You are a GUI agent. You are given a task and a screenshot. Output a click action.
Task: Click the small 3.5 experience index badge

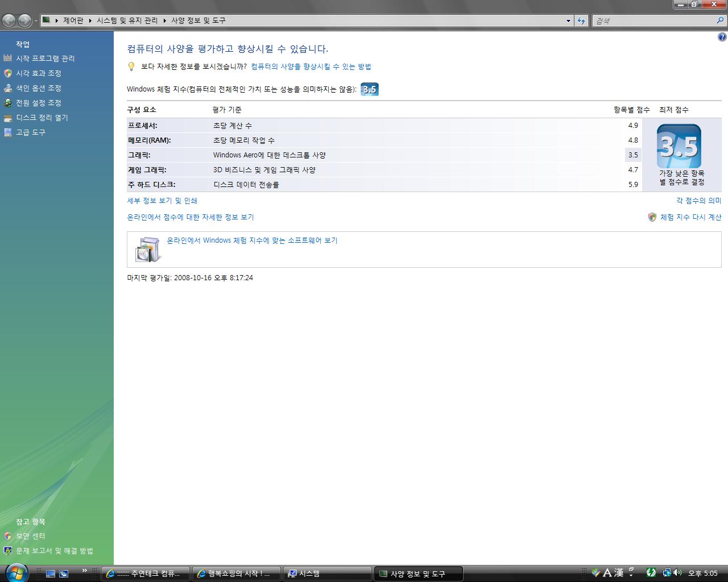tap(370, 89)
